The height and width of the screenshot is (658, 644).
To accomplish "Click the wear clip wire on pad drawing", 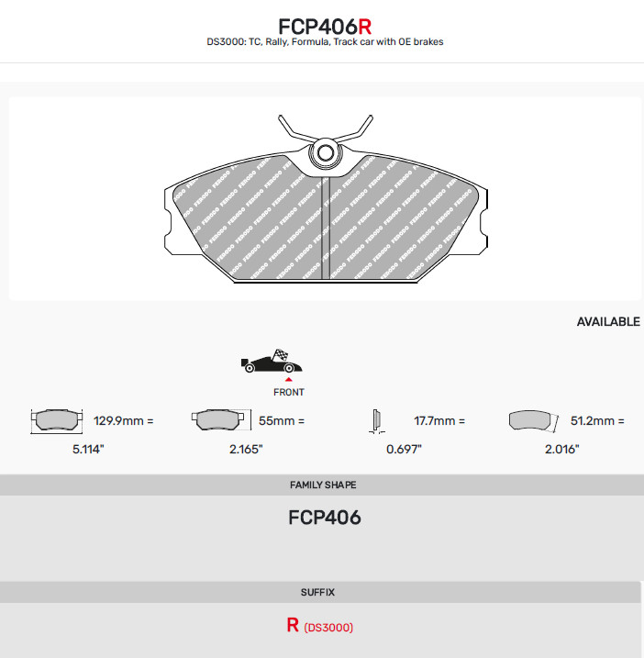I will pos(326,128).
